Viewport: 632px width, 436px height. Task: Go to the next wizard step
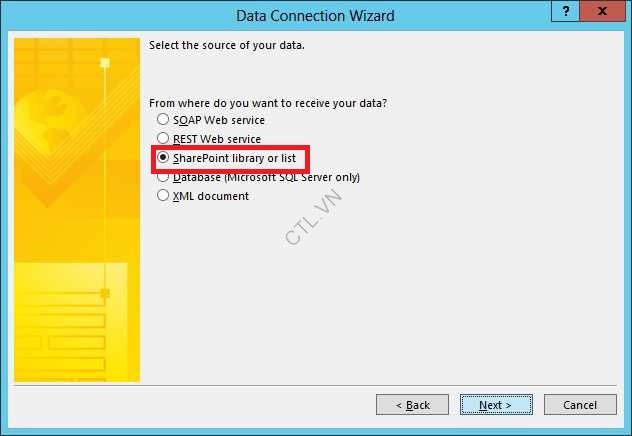click(496, 405)
